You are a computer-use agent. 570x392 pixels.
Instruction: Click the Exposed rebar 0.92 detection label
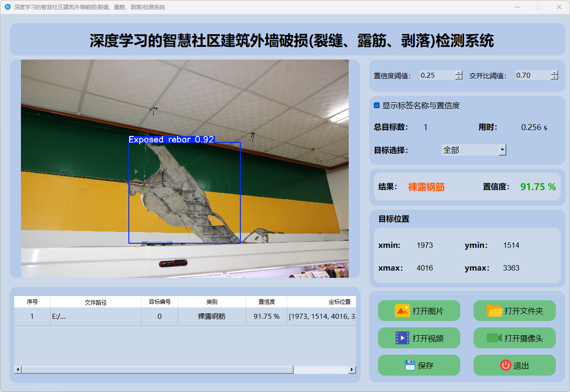[172, 139]
